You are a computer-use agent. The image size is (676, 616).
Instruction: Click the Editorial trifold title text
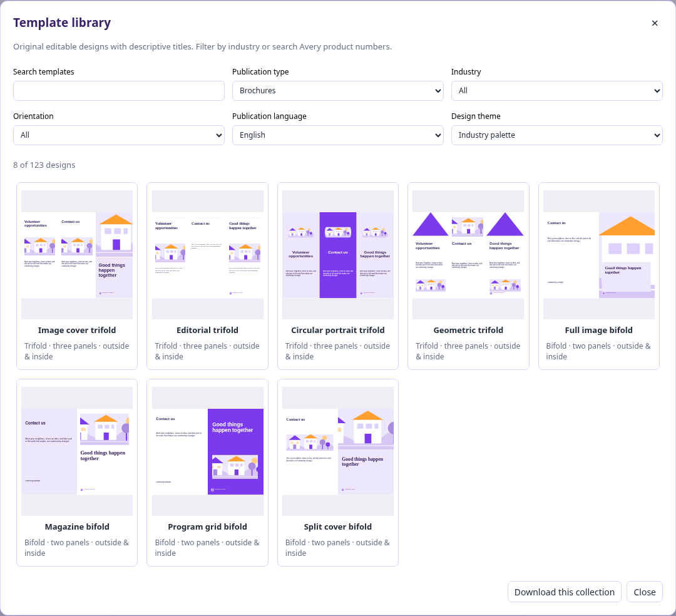click(x=207, y=330)
